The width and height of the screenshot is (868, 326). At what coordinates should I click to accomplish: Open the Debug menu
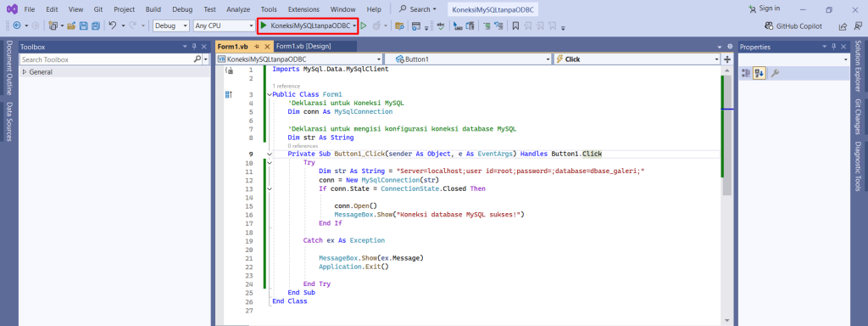coord(183,9)
